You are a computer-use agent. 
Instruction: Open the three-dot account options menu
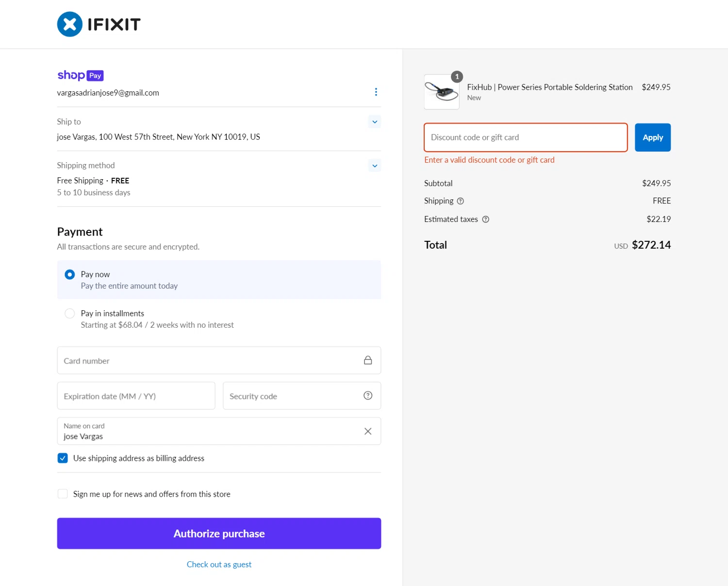tap(376, 92)
